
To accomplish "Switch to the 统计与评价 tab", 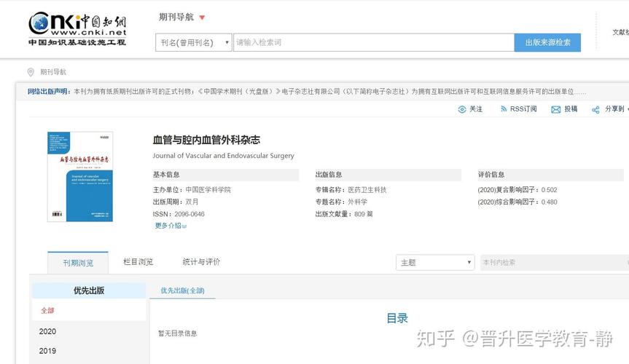I will (x=201, y=262).
